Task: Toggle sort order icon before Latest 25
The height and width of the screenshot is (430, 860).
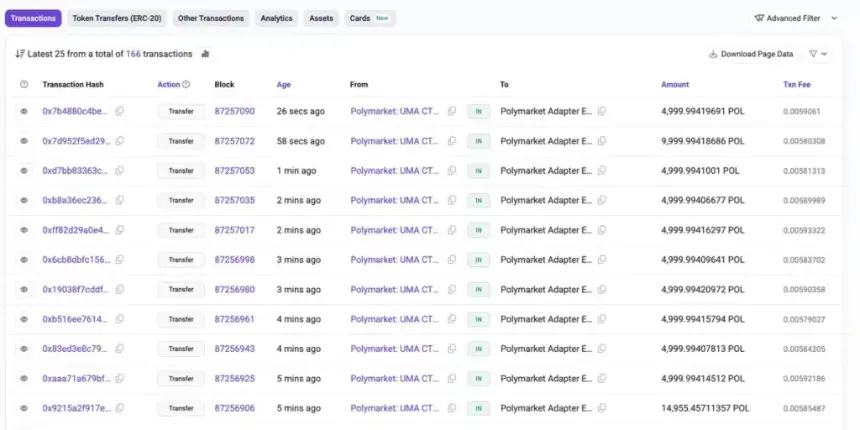Action: [x=20, y=54]
